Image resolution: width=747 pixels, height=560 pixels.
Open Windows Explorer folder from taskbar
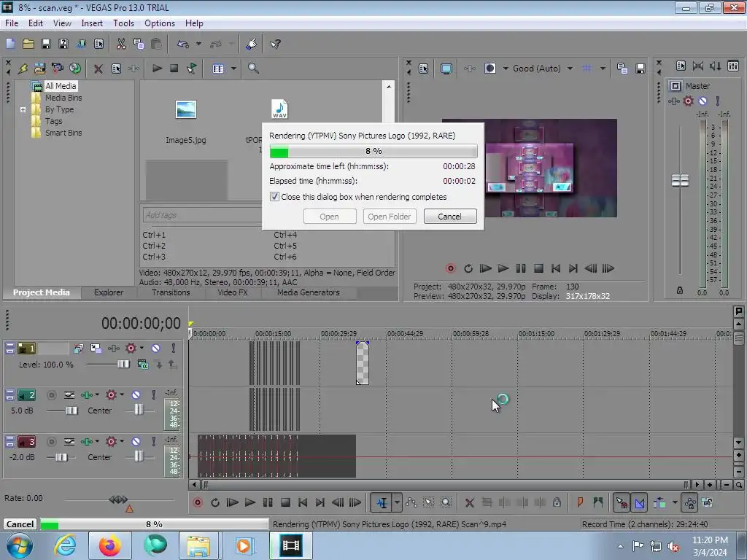pos(198,545)
